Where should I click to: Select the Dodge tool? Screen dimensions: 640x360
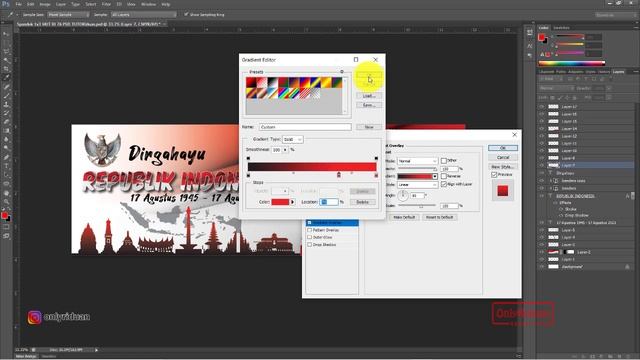[x=6, y=148]
